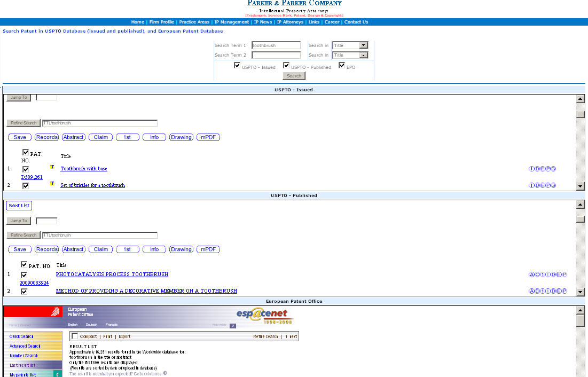
Task: Open Advanced Search in espacenet sidebar
Action: [x=25, y=346]
